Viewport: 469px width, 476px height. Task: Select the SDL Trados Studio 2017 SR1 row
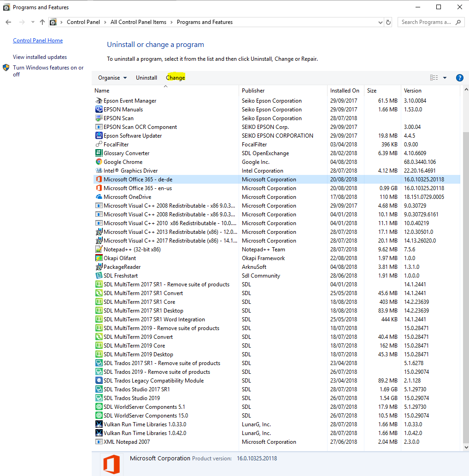point(277,389)
